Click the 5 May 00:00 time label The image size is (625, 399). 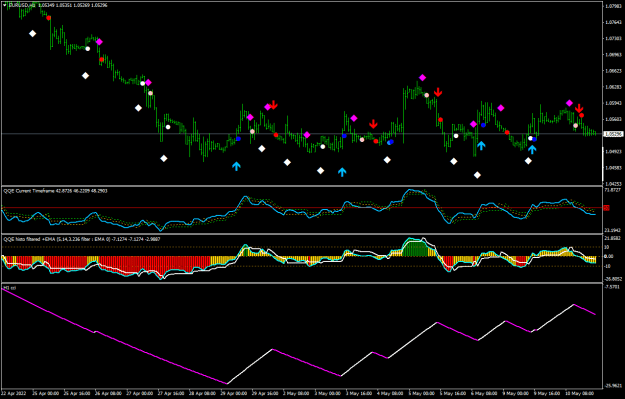coord(423,393)
